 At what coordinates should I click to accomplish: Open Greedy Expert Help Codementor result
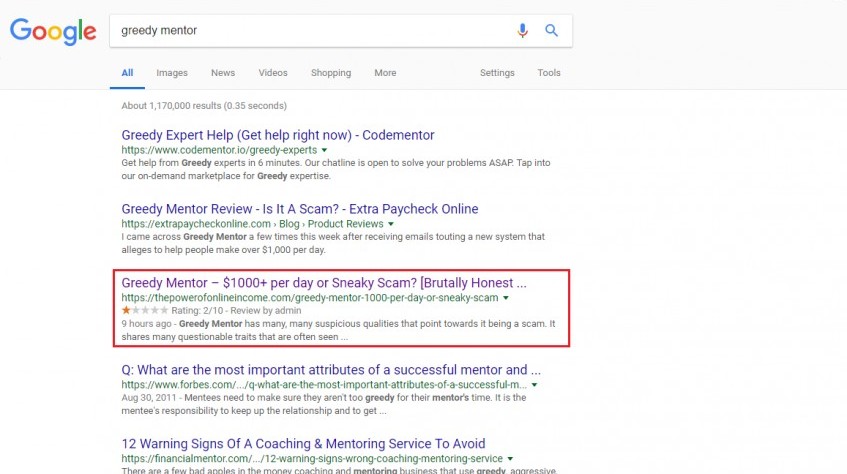pos(278,135)
